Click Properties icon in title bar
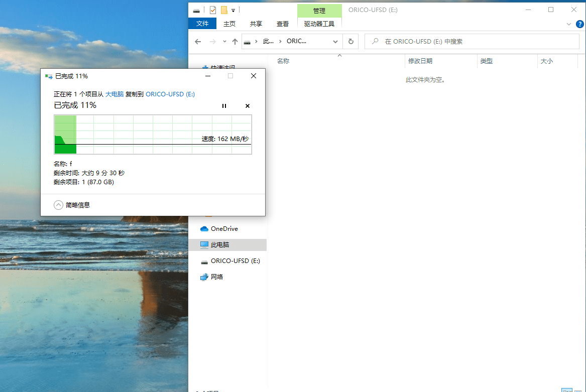The image size is (586, 392). click(x=213, y=10)
